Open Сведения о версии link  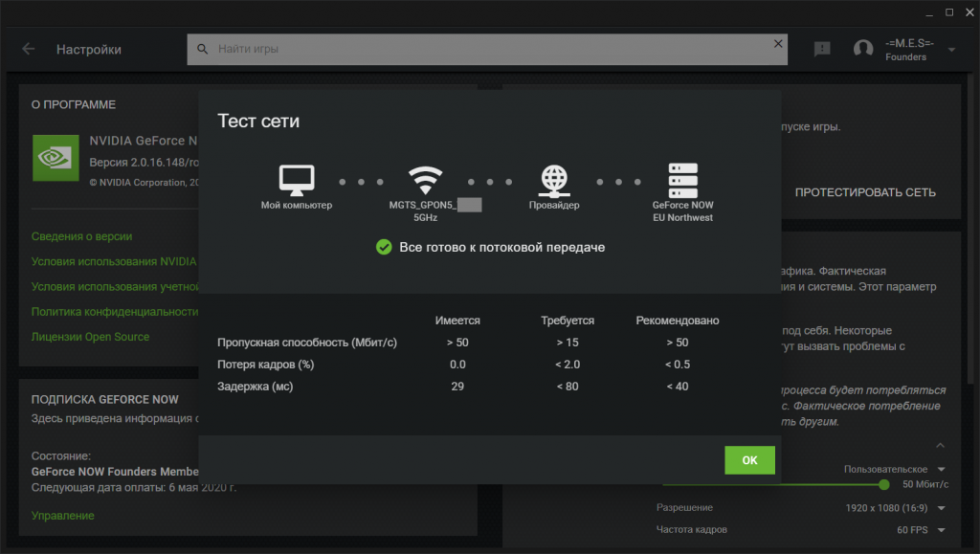(x=81, y=236)
